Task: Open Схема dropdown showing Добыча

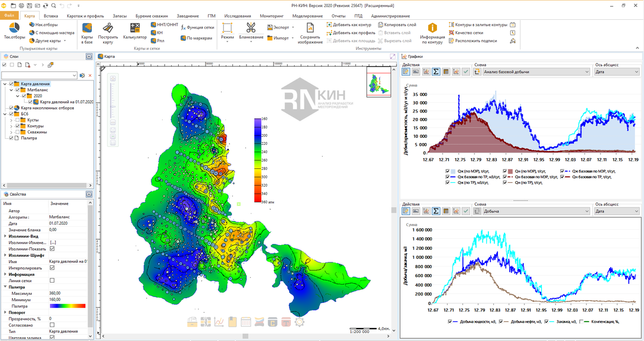Action: (x=537, y=211)
